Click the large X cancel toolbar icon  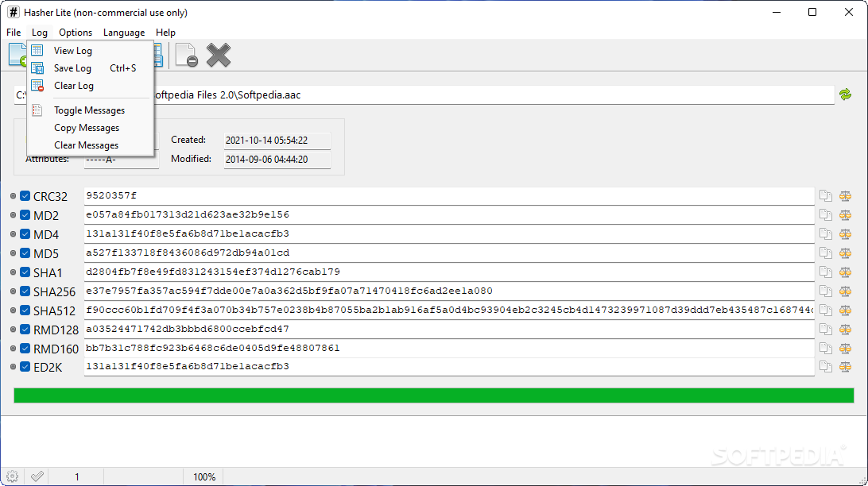[x=219, y=56]
